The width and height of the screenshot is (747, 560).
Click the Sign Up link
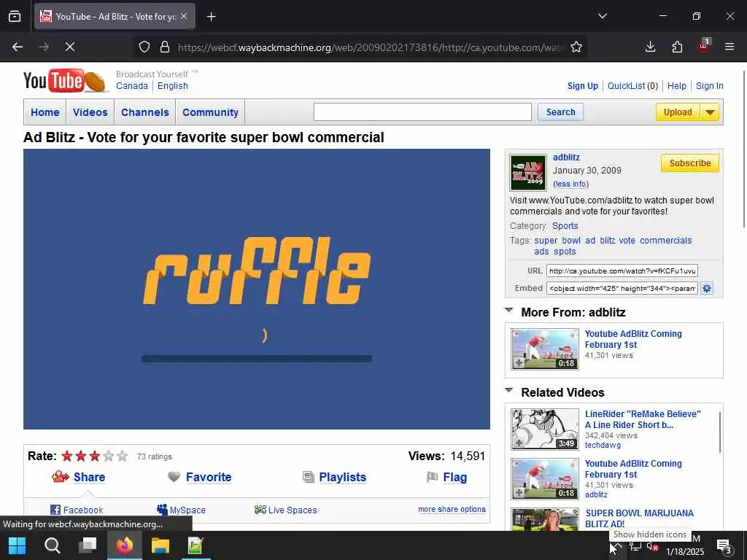[583, 86]
